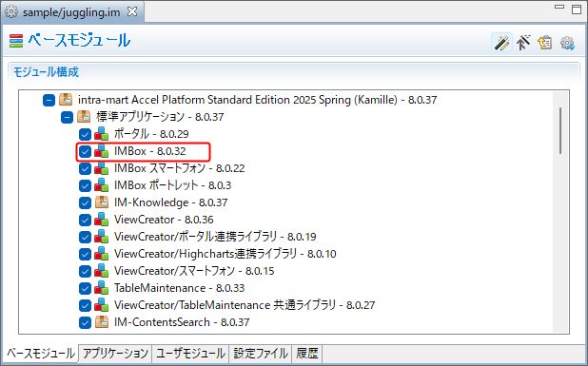Click the blocks icon beside TableMaintenance - 8.0.33

pos(102,288)
